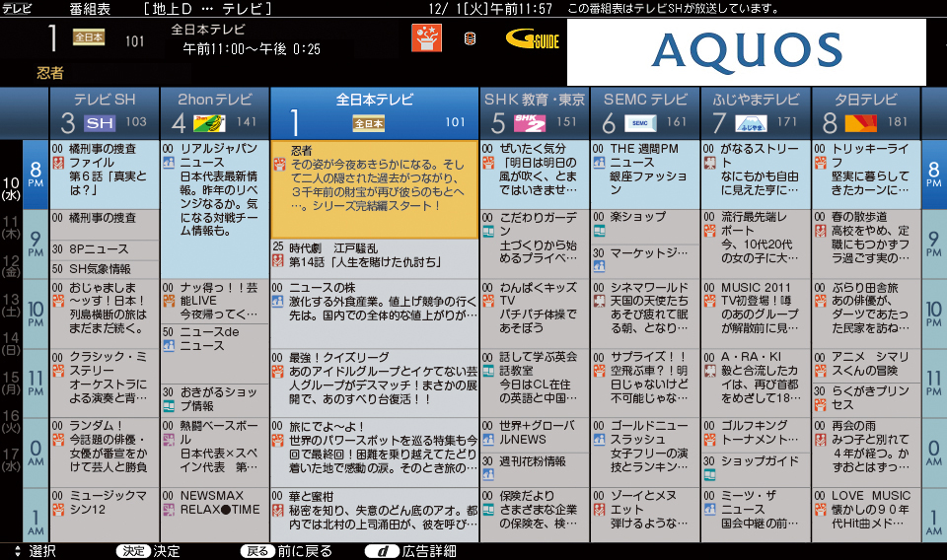Select the 旅にでよ〜よ！ program
This screenshot has width=947, height=560.
pos(375,452)
